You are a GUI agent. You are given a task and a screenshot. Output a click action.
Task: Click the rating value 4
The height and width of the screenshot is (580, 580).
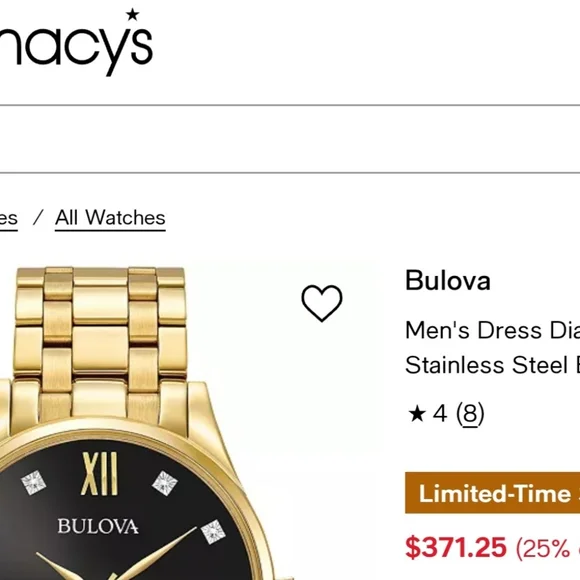click(x=440, y=414)
